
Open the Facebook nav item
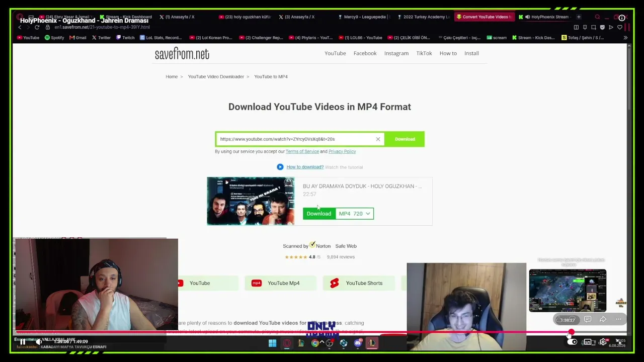[x=365, y=53]
